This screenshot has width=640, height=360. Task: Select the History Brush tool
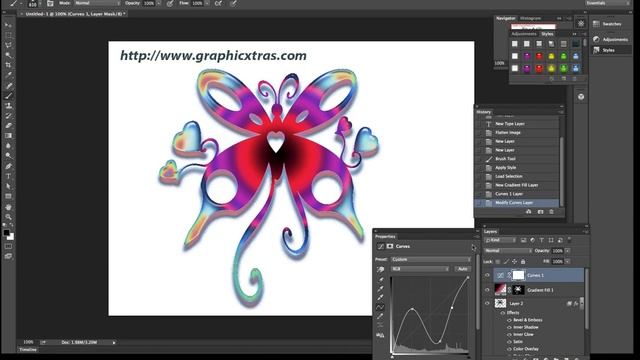pos(8,116)
